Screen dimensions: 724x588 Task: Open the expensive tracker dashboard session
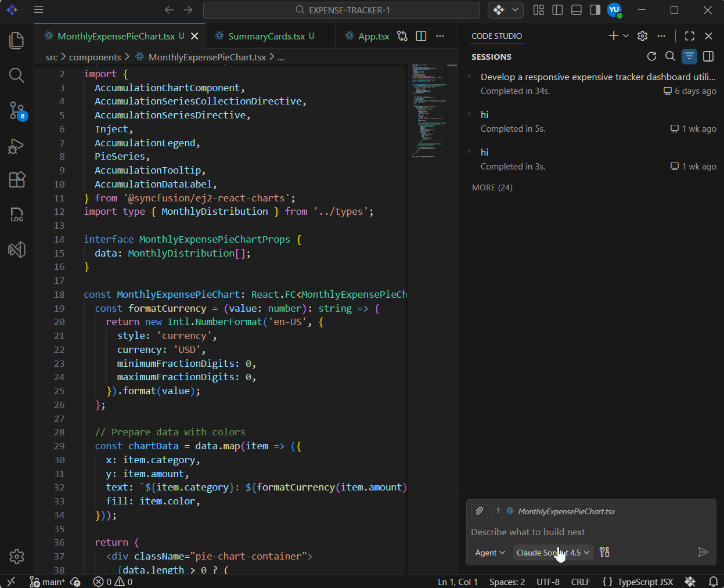(592, 84)
